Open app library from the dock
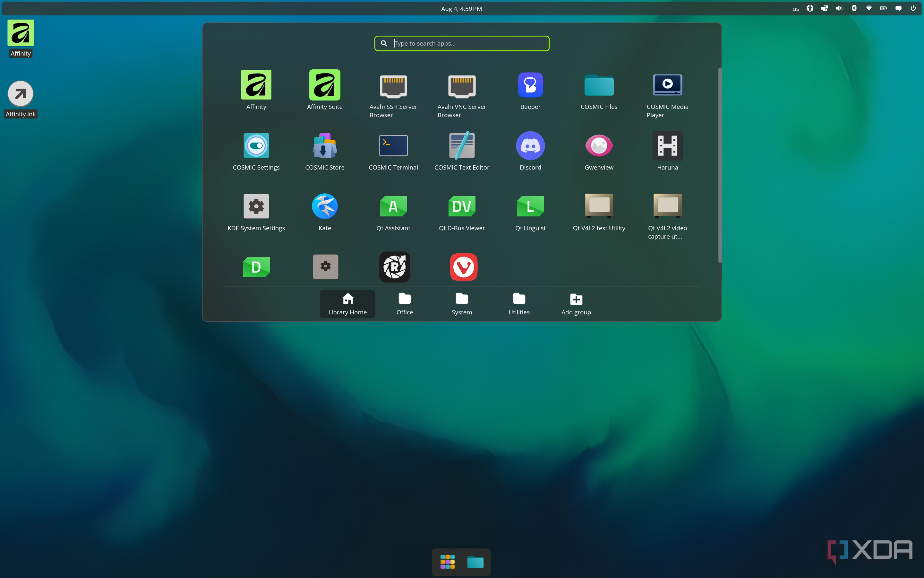Viewport: 924px width, 578px height. (447, 562)
